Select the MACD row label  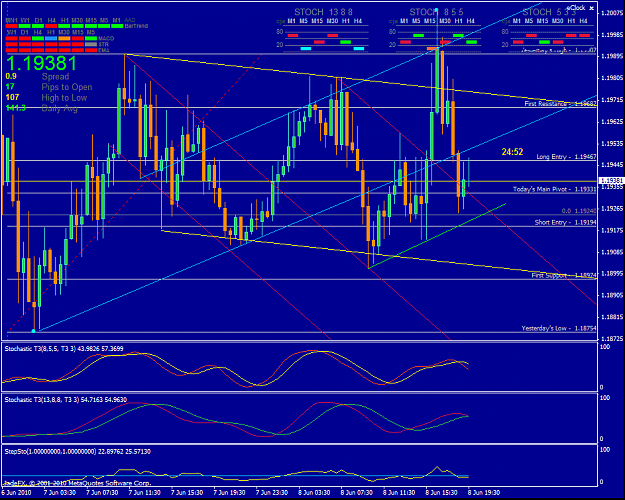[x=106, y=38]
